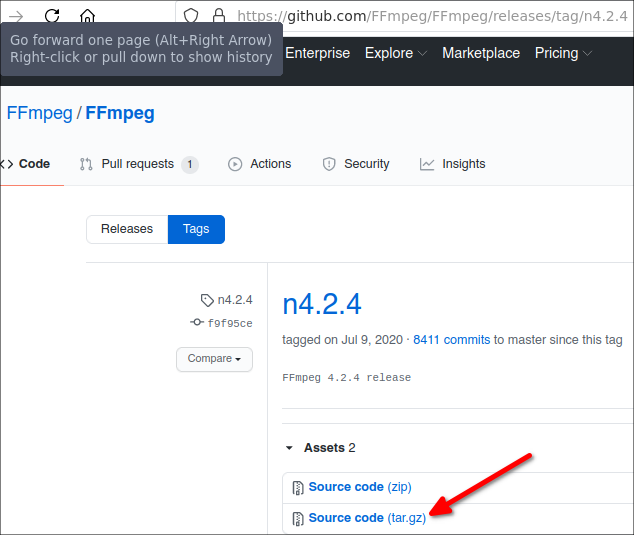The width and height of the screenshot is (634, 535).
Task: Click the padlock site security icon
Action: pos(219,16)
